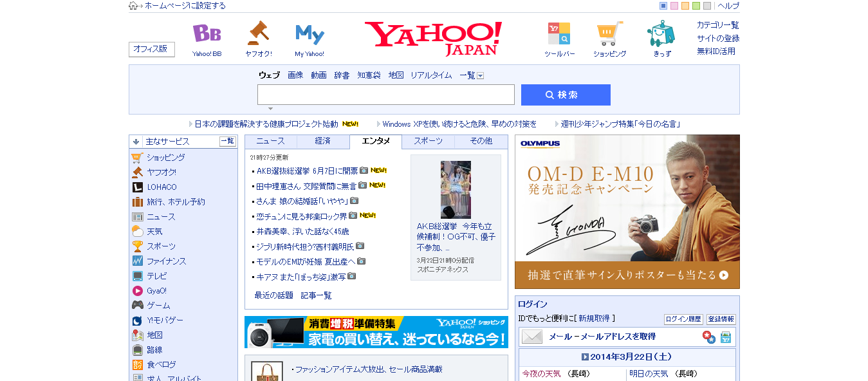Click the ログイン履歴 button
This screenshot has width=868, height=381.
point(683,319)
